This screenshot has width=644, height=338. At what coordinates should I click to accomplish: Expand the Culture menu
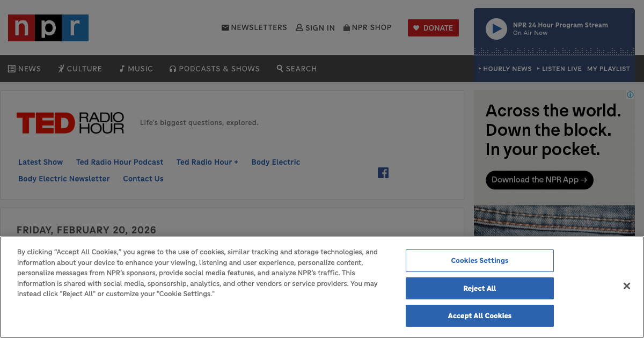click(x=80, y=69)
